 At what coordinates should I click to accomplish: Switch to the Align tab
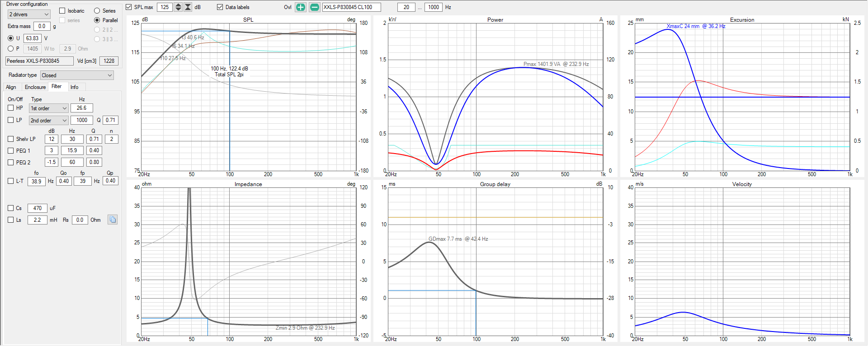[x=11, y=87]
